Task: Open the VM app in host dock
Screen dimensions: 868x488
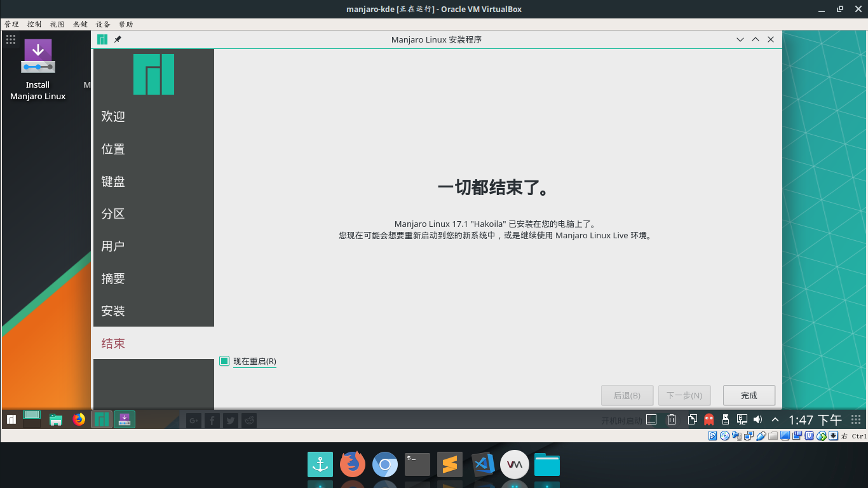Action: tap(515, 464)
